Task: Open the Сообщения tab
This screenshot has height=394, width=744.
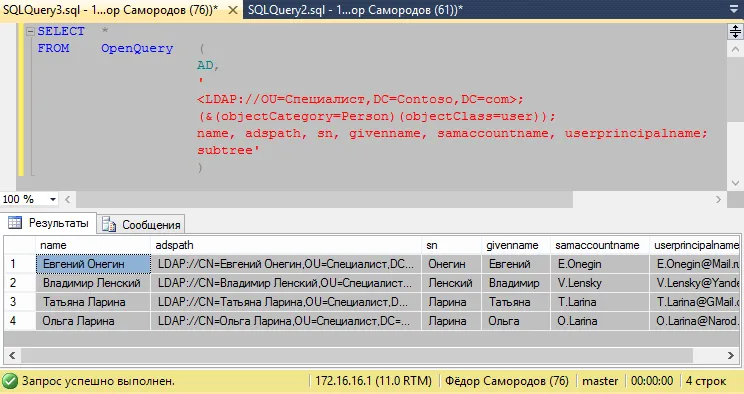Action: point(141,225)
